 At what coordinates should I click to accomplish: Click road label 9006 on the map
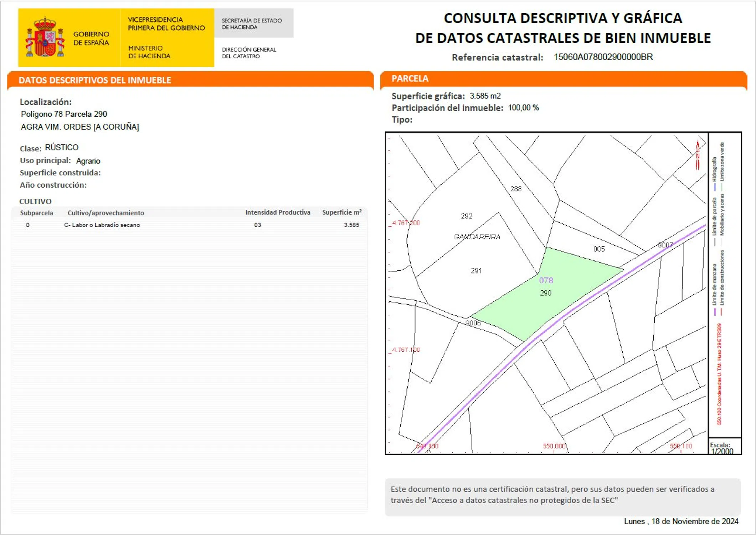[473, 323]
